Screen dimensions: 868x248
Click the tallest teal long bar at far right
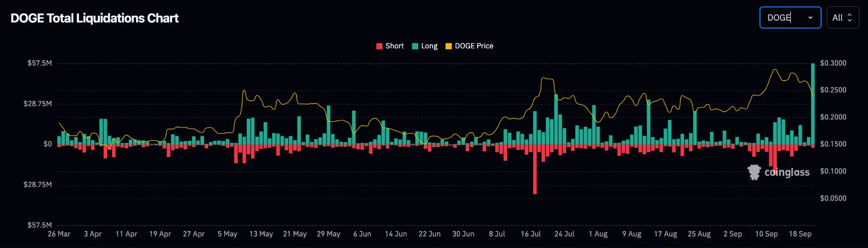pyautogui.click(x=813, y=104)
